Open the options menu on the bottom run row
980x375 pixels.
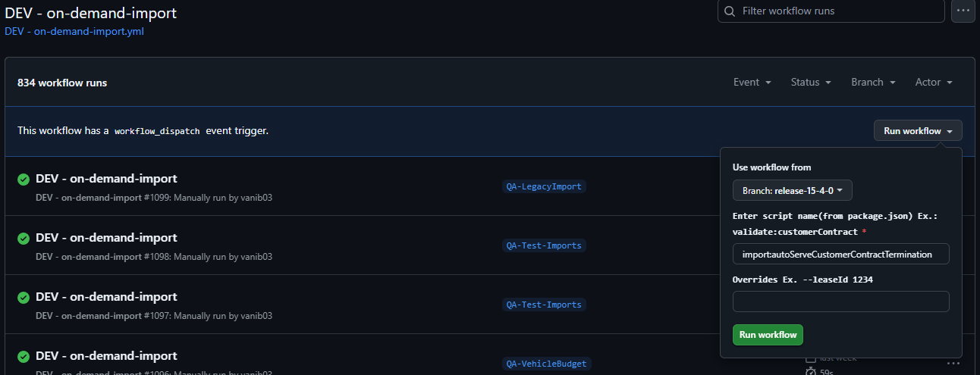[953, 363]
